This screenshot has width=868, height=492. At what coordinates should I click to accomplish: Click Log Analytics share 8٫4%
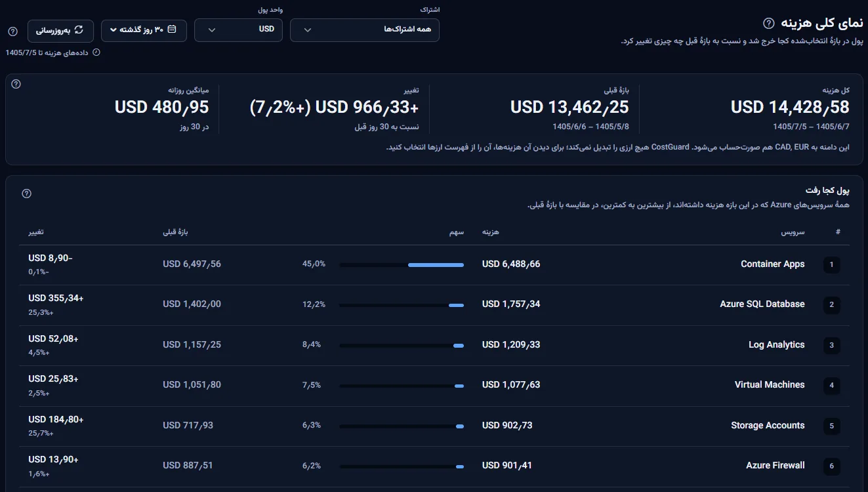coord(312,345)
